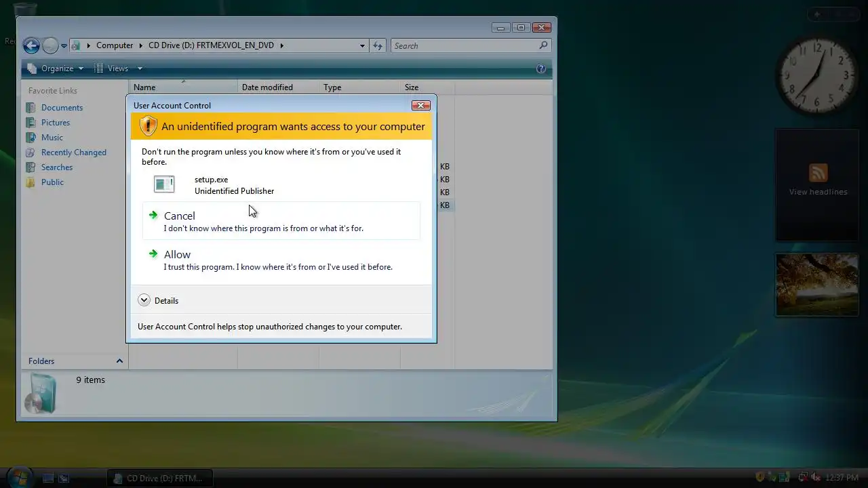868x488 pixels.
Task: Sort files by the Name column
Action: [x=183, y=87]
